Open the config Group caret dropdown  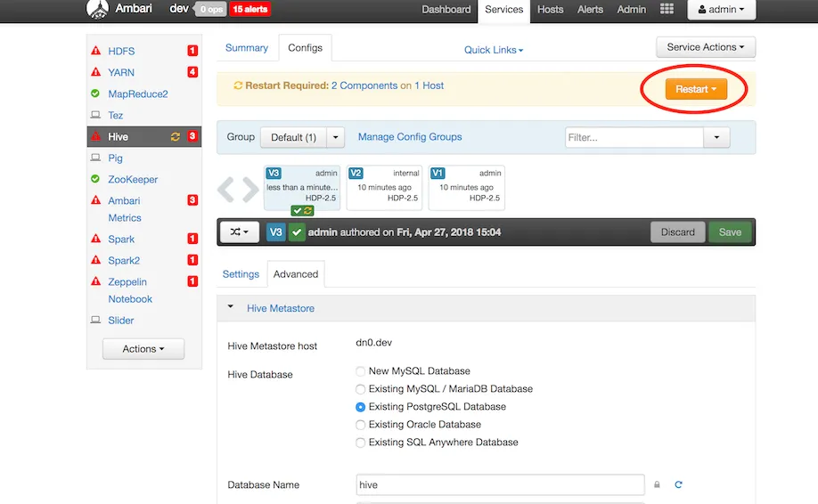335,138
